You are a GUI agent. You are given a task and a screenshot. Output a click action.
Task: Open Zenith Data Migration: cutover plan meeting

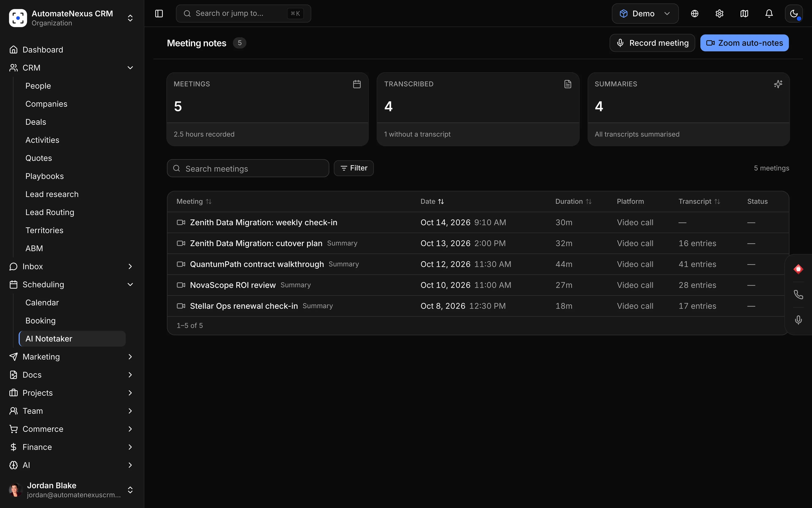click(256, 243)
